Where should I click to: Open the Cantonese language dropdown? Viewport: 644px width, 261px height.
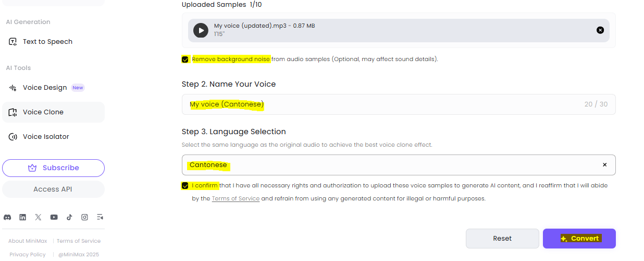pyautogui.click(x=399, y=165)
